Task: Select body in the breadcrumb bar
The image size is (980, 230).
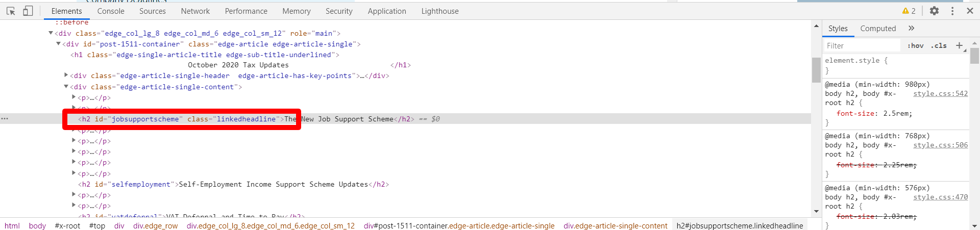Action: click(x=37, y=225)
